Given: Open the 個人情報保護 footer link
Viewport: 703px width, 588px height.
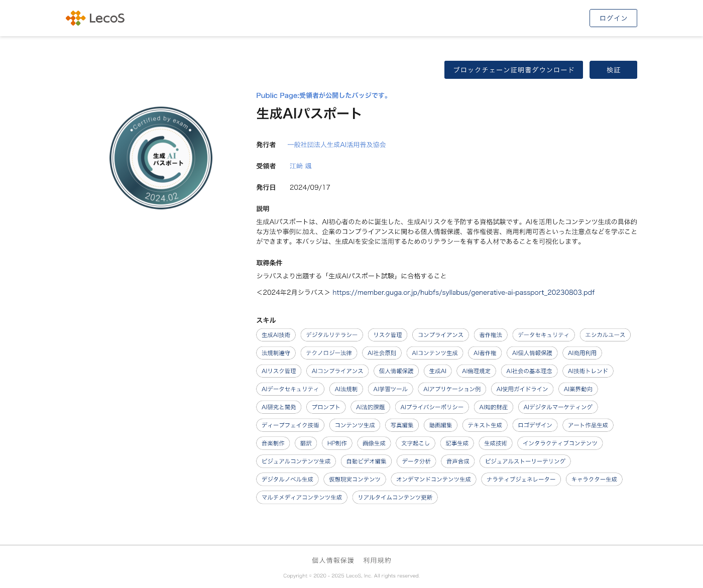Looking at the screenshot, I should (333, 560).
